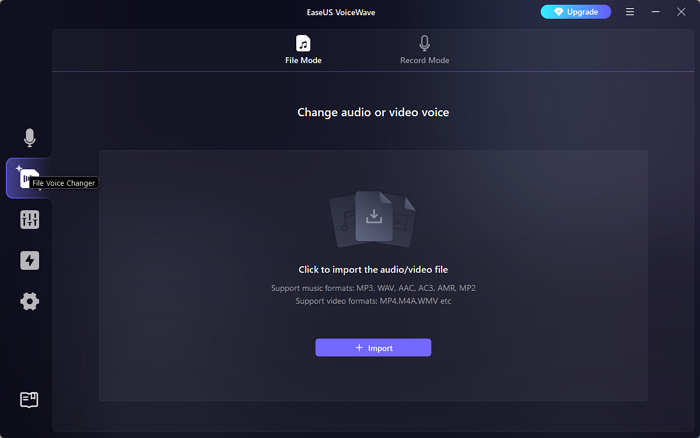Switch to the File Mode tab

[x=303, y=50]
